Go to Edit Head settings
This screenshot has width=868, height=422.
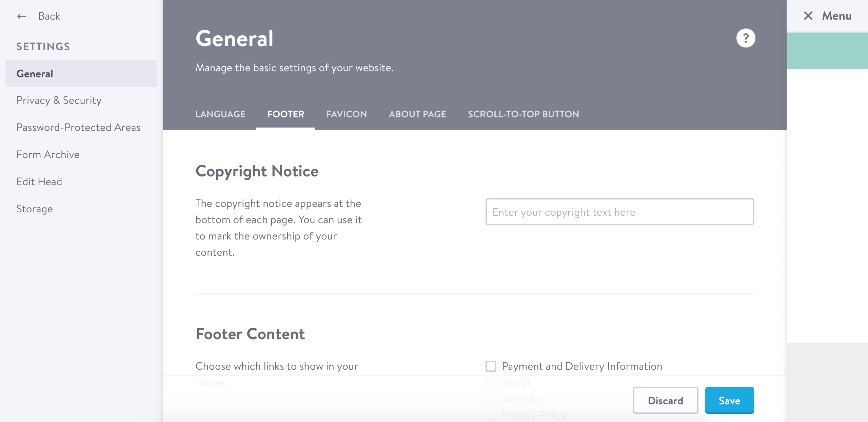point(39,182)
